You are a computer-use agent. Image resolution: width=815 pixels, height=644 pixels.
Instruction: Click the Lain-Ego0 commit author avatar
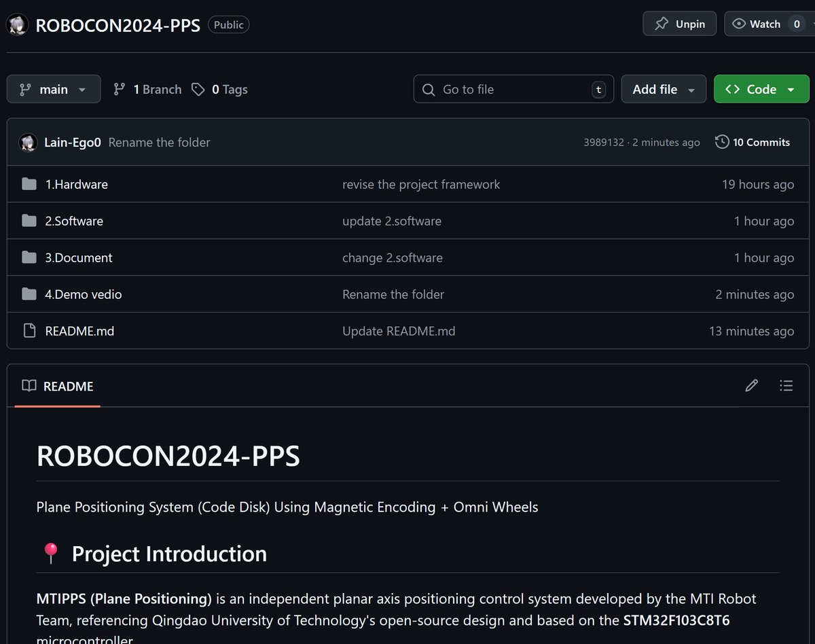tap(28, 142)
